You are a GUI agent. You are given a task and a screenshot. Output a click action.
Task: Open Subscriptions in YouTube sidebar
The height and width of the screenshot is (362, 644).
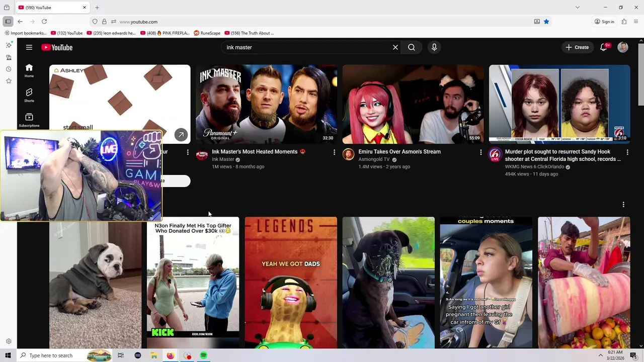[29, 120]
